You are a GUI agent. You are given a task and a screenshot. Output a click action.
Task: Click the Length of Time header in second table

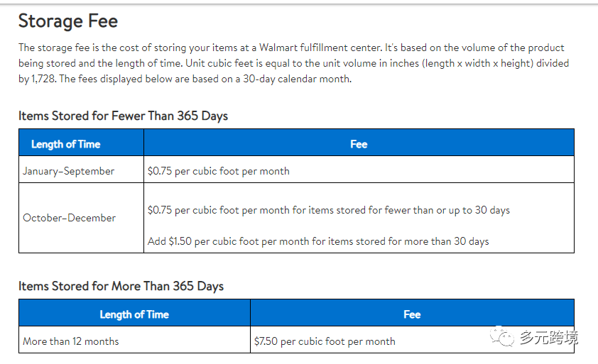pos(134,314)
